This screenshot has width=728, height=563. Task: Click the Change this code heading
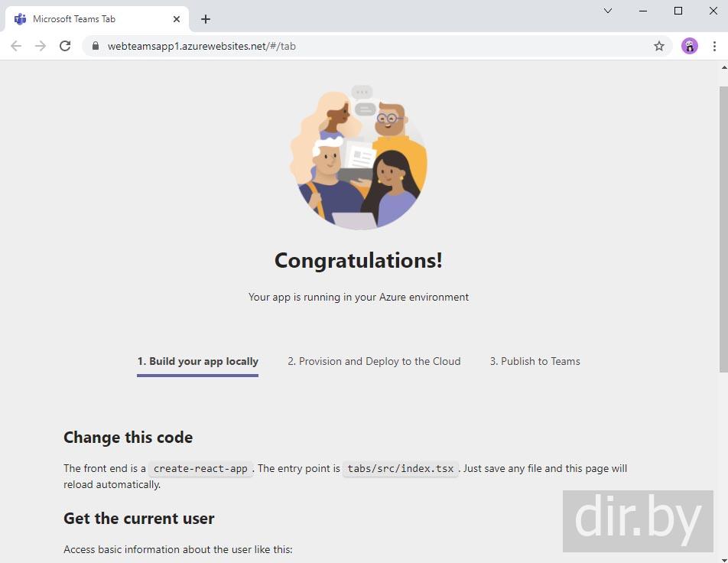128,437
